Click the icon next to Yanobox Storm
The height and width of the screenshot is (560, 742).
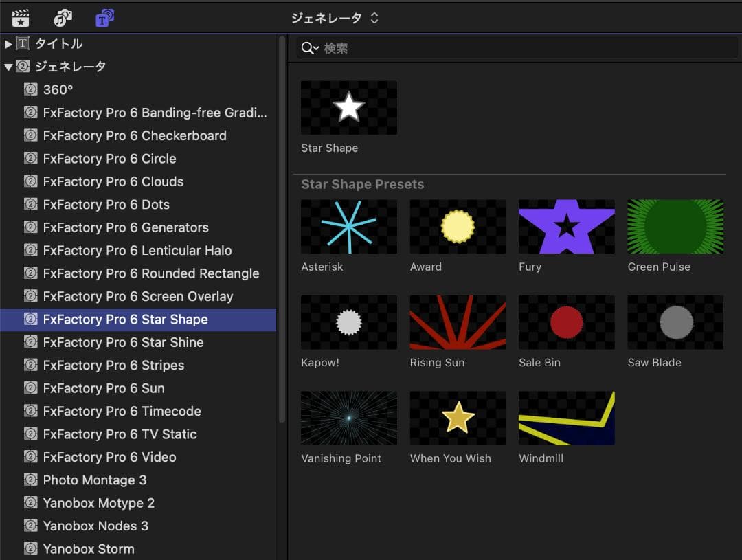pyautogui.click(x=30, y=548)
